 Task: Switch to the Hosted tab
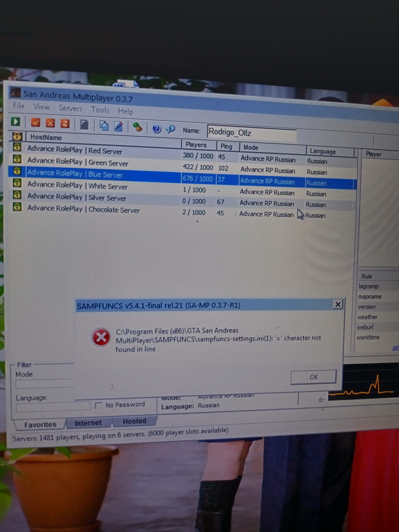coord(135,421)
